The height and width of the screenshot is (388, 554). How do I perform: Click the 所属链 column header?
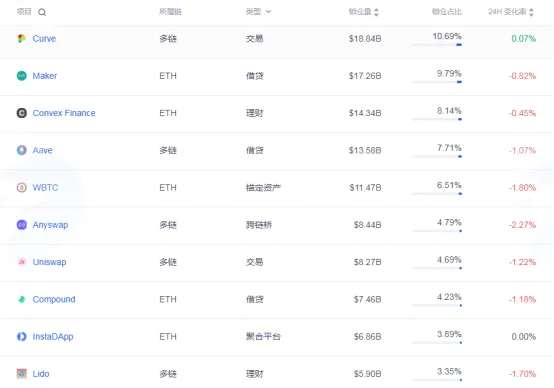click(x=170, y=12)
